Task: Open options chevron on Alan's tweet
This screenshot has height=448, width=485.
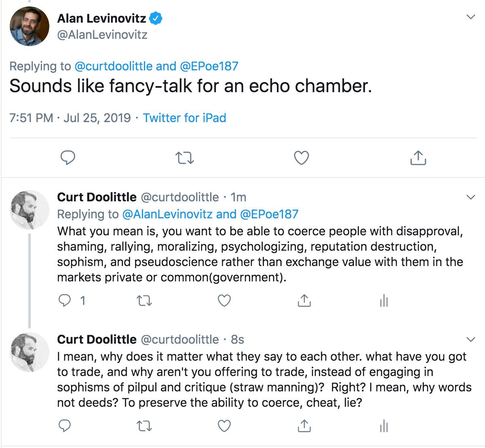Action: [x=470, y=17]
